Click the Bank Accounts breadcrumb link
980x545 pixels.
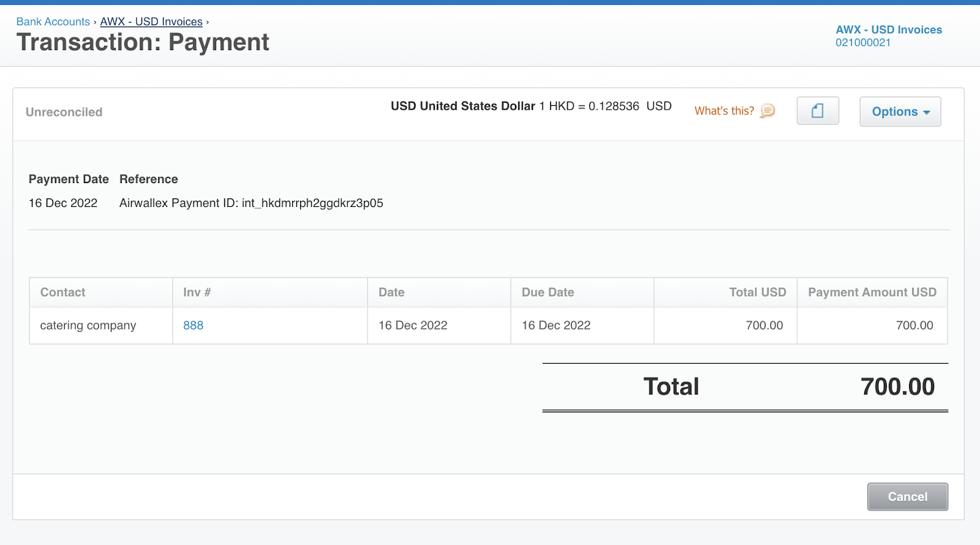[53, 21]
